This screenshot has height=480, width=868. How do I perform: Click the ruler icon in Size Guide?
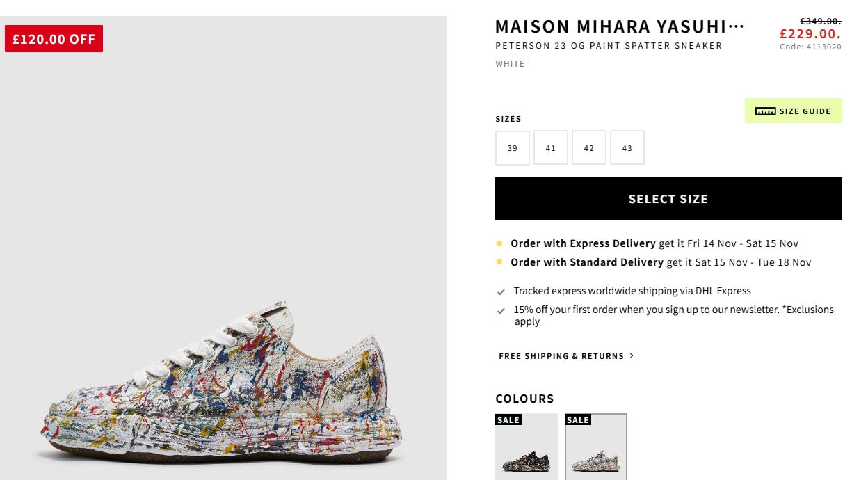tap(765, 111)
